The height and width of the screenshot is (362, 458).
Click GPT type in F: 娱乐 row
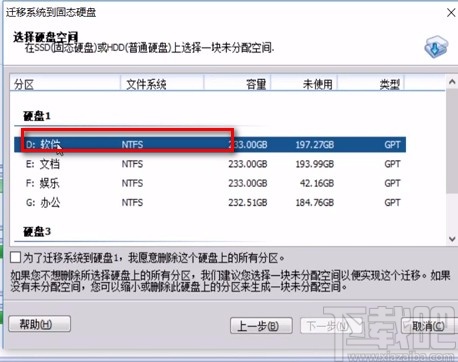pyautogui.click(x=392, y=183)
